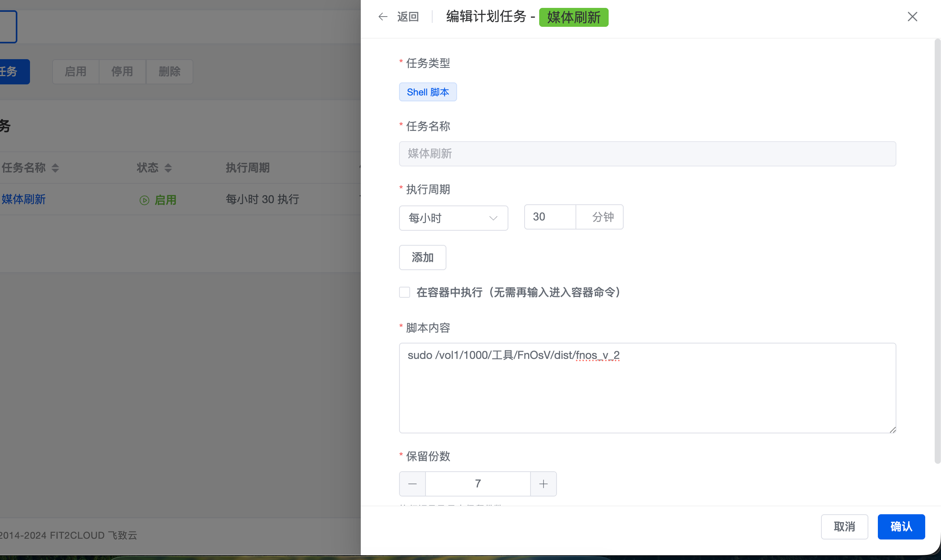This screenshot has width=941, height=560.
Task: Open the 媒体刷新 task from the table
Action: tap(24, 200)
